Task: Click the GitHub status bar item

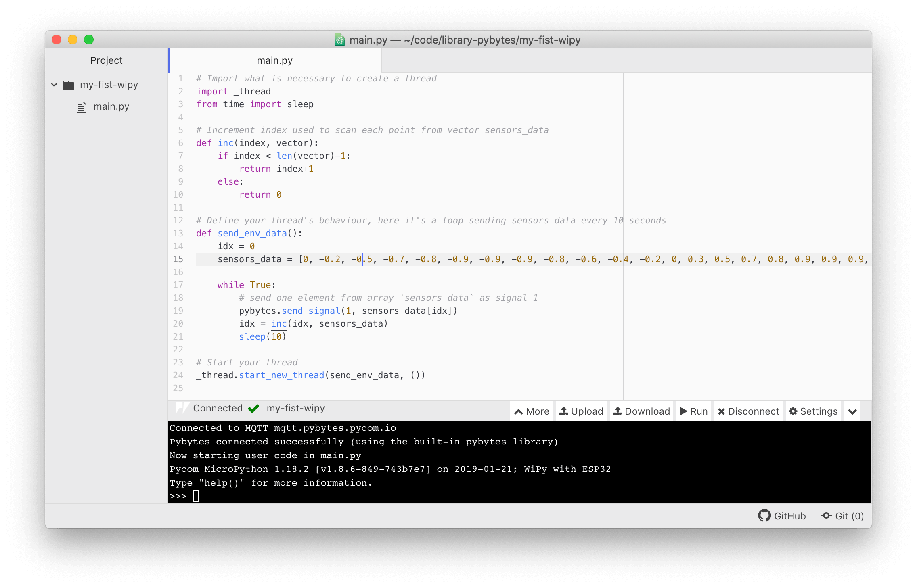Action: coord(782,516)
